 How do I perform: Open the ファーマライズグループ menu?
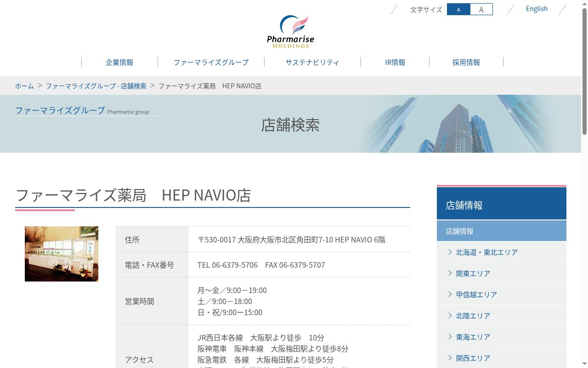(x=211, y=62)
